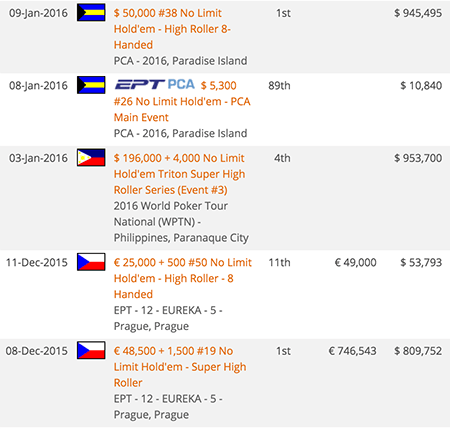Click the PCA - 2016, Paradise Island text in first row
This screenshot has height=429, width=450.
point(180,61)
